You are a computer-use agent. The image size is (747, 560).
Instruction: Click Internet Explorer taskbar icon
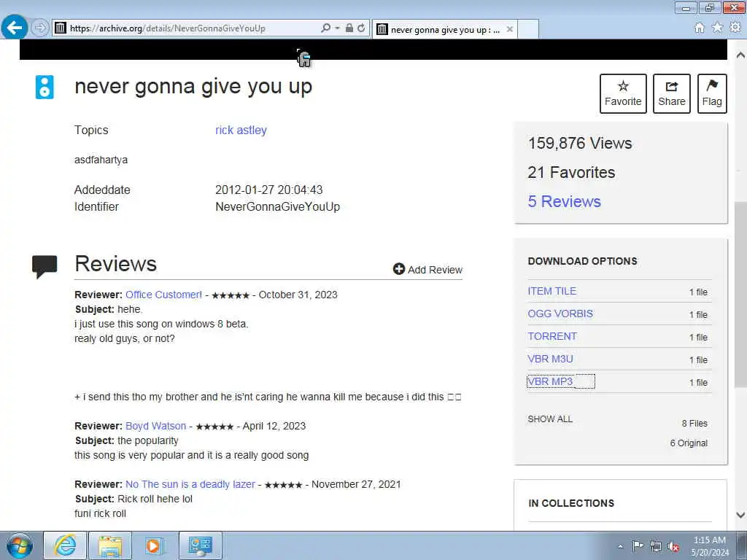coord(65,545)
